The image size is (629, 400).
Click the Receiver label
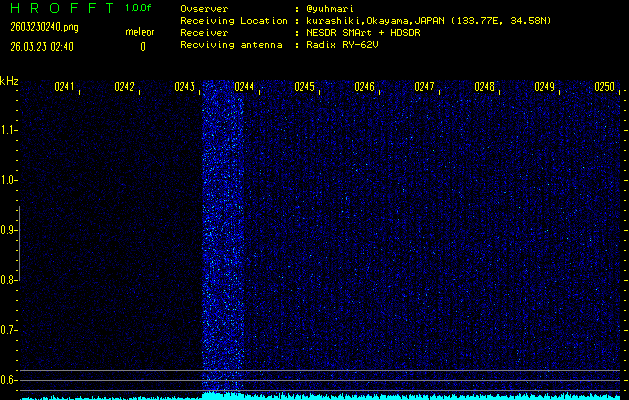pyautogui.click(x=204, y=33)
